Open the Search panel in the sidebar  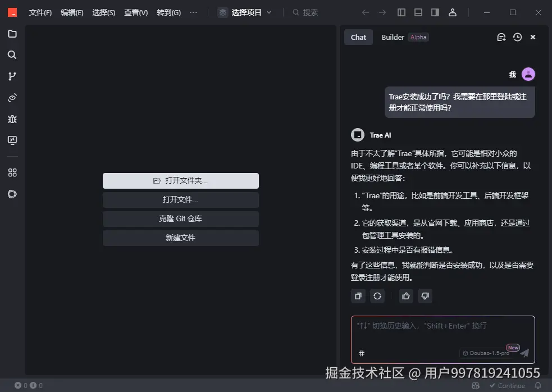pyautogui.click(x=12, y=54)
